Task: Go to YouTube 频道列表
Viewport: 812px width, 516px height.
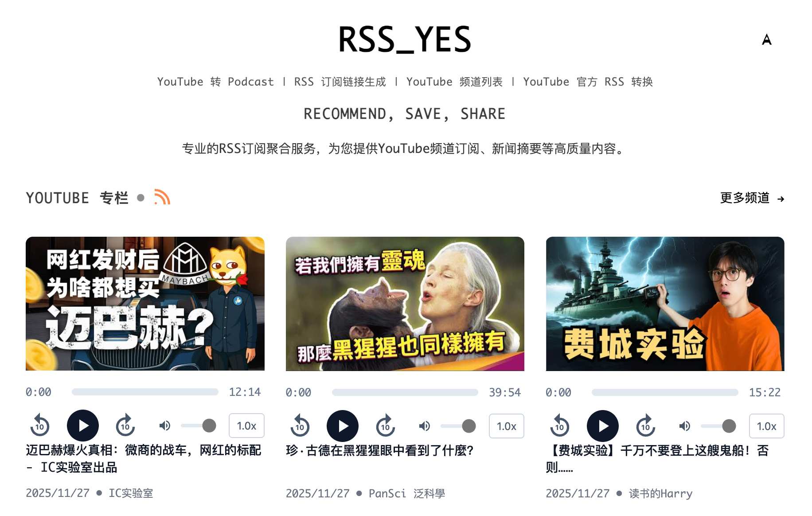Action: click(x=454, y=82)
